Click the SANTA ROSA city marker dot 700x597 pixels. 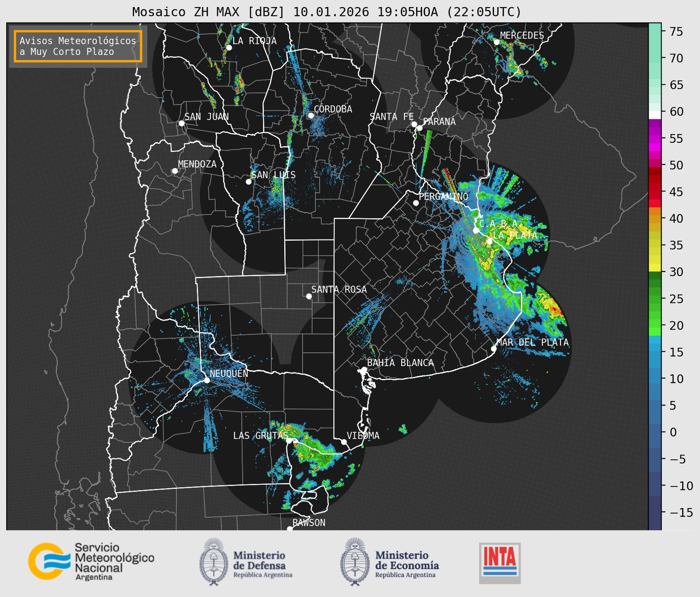309,296
